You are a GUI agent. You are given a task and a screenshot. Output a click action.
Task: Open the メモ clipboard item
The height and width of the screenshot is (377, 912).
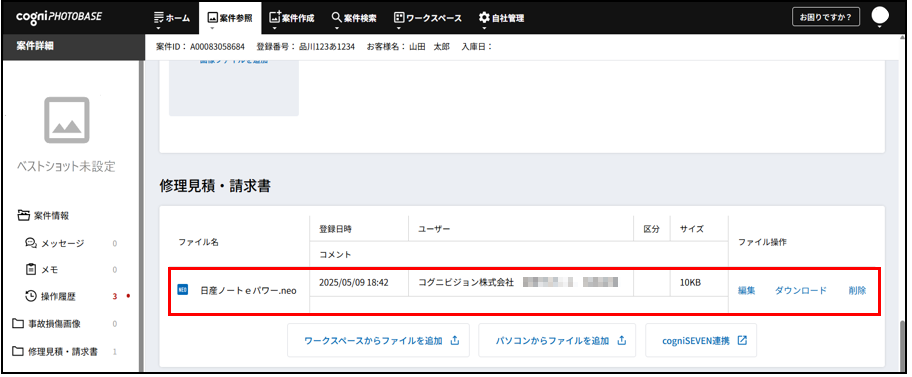(x=42, y=269)
